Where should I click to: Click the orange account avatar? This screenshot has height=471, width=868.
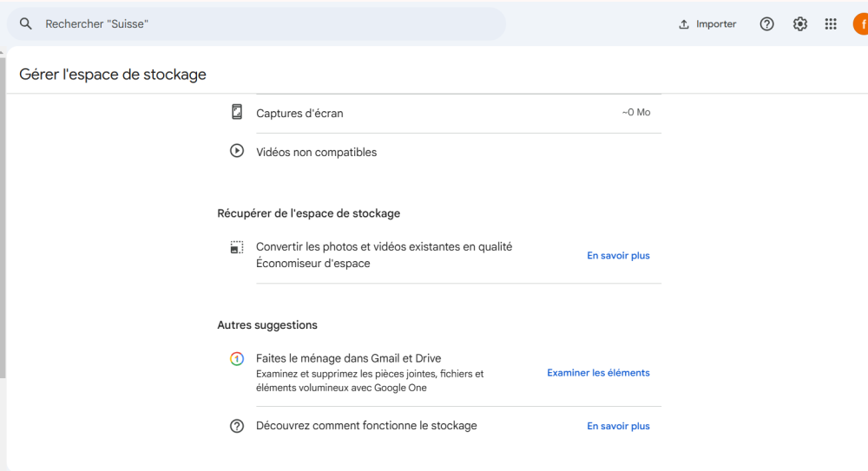tap(860, 24)
